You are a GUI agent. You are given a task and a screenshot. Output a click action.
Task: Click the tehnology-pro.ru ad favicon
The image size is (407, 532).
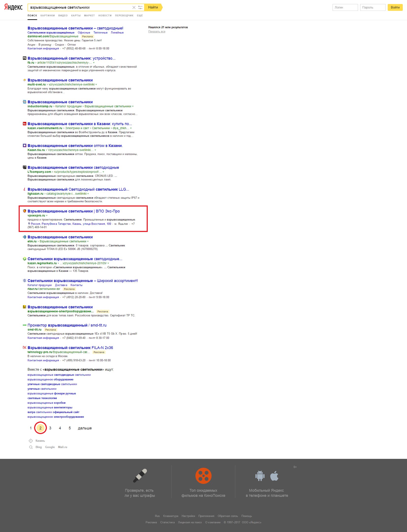pyautogui.click(x=24, y=348)
